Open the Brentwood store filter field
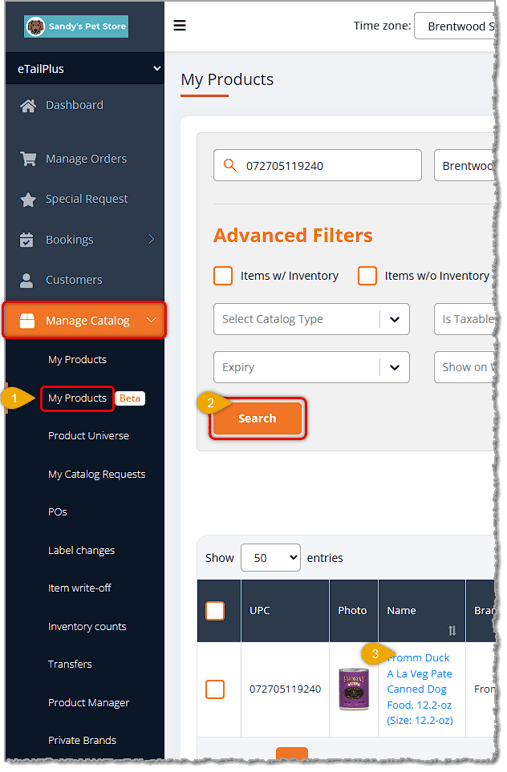Image resolution: width=507 pixels, height=772 pixels. (465, 166)
